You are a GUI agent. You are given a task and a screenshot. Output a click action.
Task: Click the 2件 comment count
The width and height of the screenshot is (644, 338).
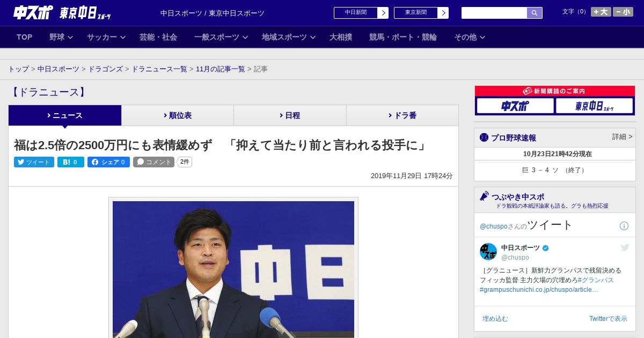(x=185, y=162)
